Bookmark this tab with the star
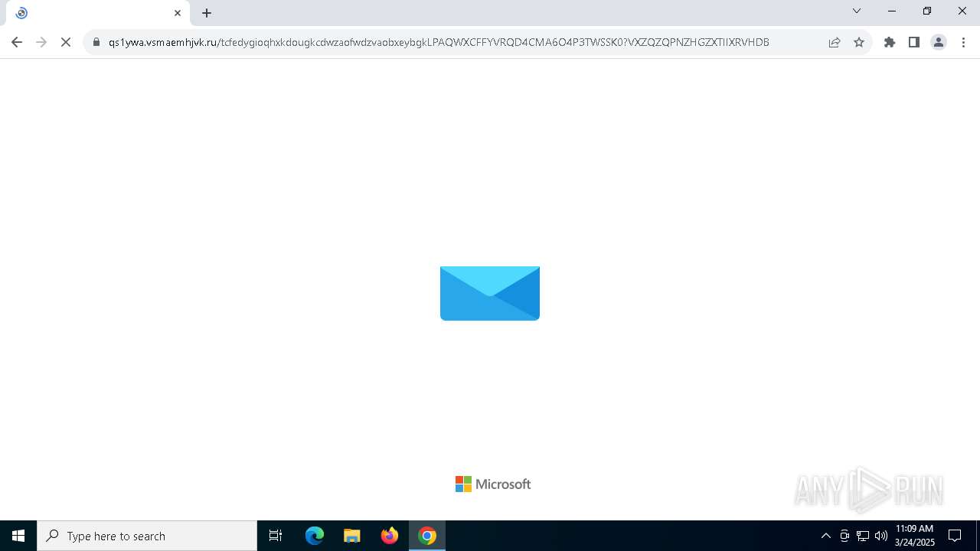This screenshot has width=980, height=551. click(x=859, y=42)
